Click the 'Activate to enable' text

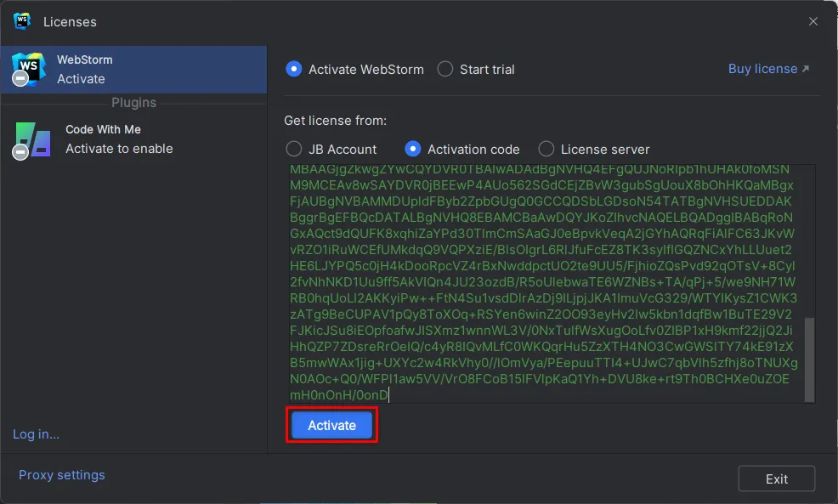[119, 149]
